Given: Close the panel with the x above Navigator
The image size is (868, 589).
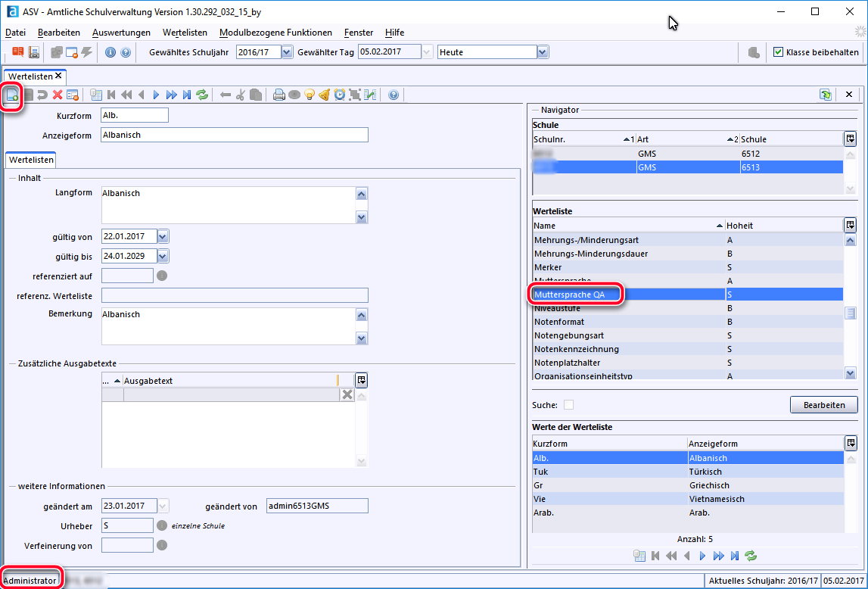Looking at the screenshot, I should 848,95.
